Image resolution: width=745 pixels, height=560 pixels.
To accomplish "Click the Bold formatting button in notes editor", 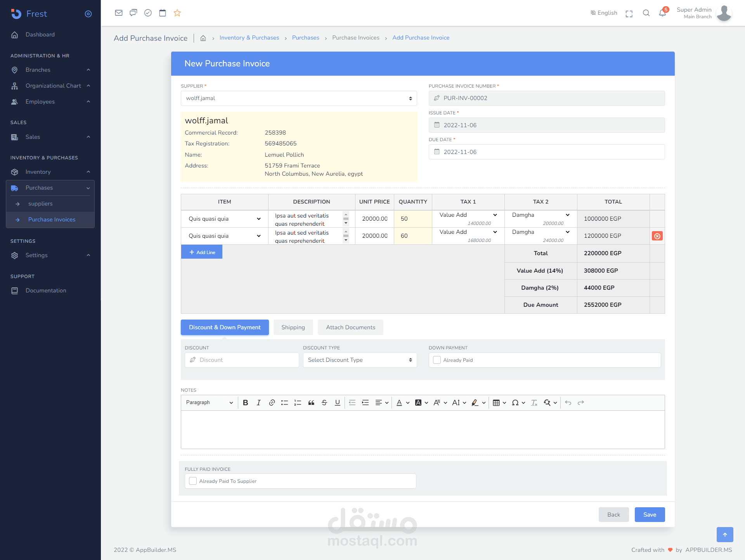I will pyautogui.click(x=245, y=403).
